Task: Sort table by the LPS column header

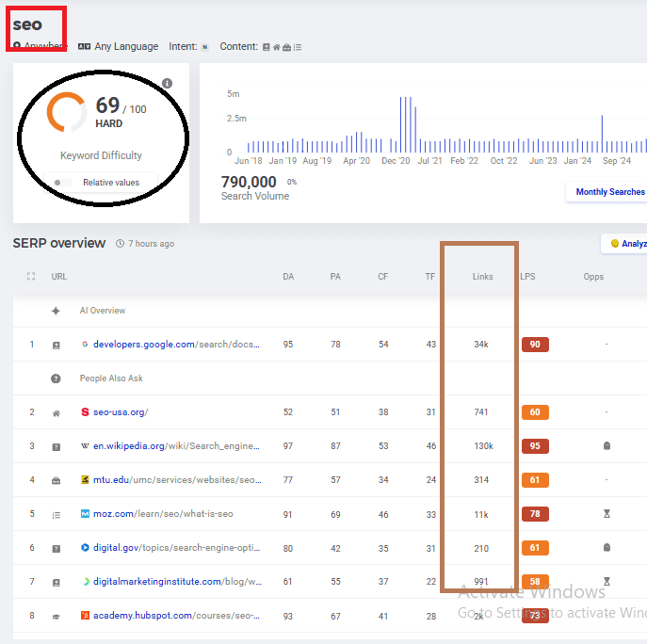Action: pyautogui.click(x=527, y=277)
